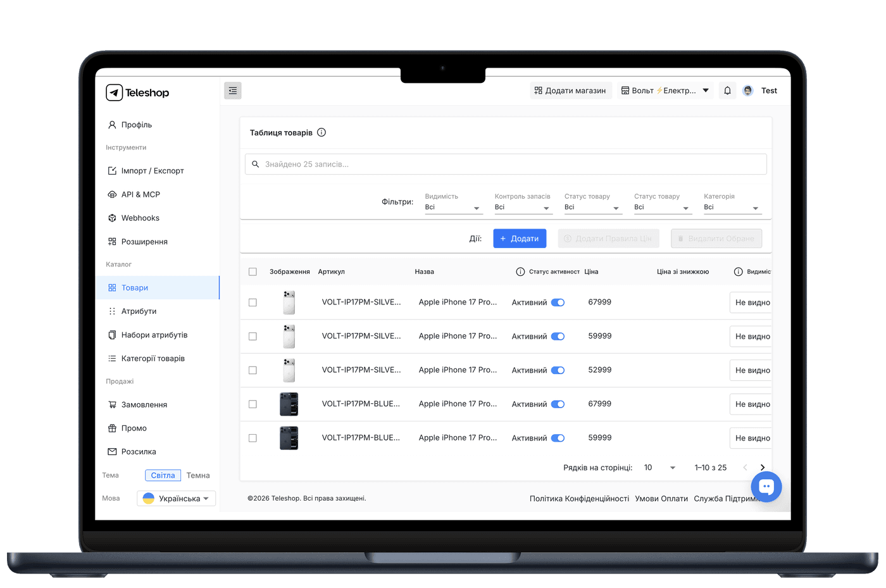Toggle Активний switch for silver iPhone 67999
The image size is (886, 588).
point(558,303)
